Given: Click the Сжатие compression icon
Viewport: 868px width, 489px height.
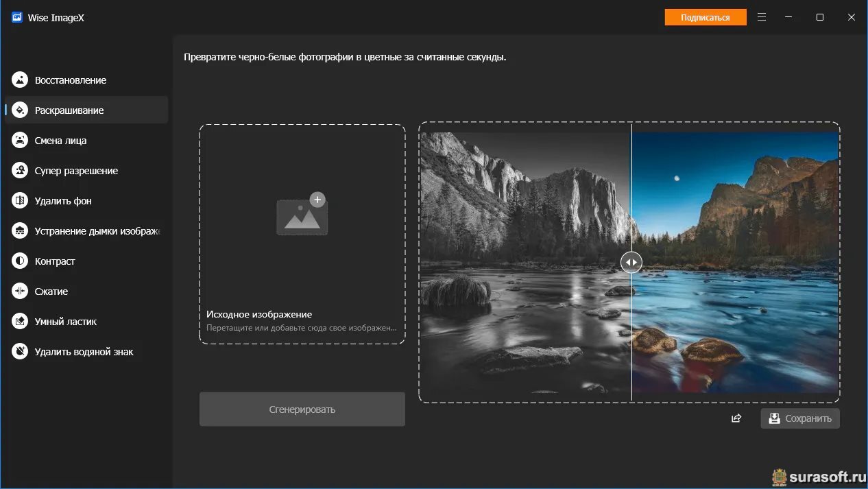Looking at the screenshot, I should [20, 291].
